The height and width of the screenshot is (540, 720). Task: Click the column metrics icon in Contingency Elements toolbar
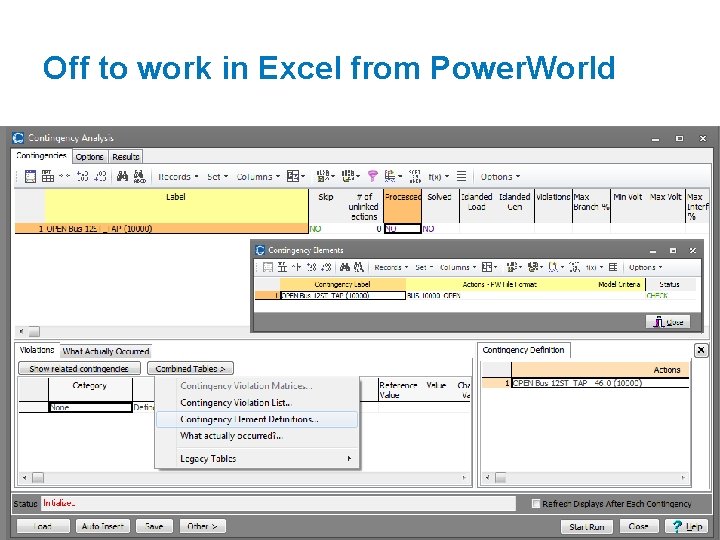(282, 267)
